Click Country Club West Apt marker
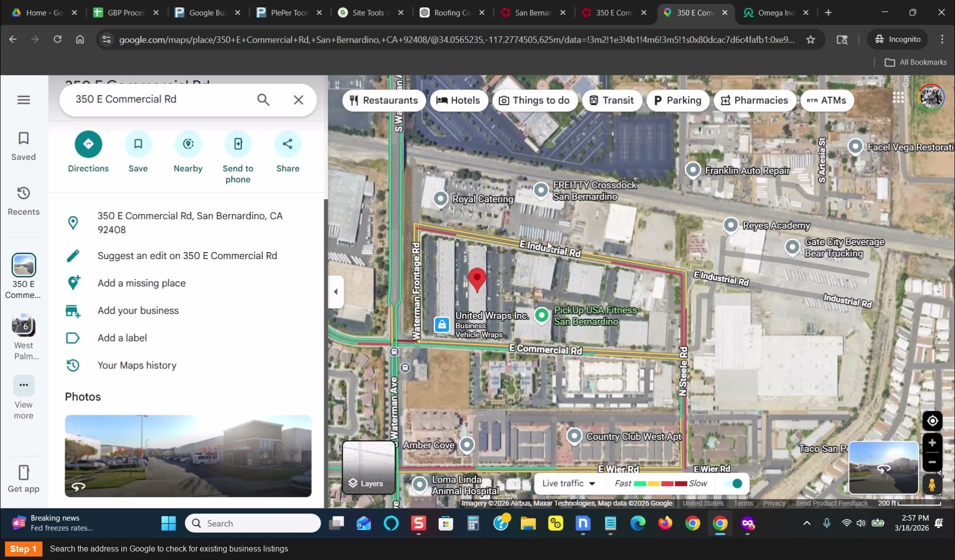Image resolution: width=955 pixels, height=560 pixels. [574, 436]
